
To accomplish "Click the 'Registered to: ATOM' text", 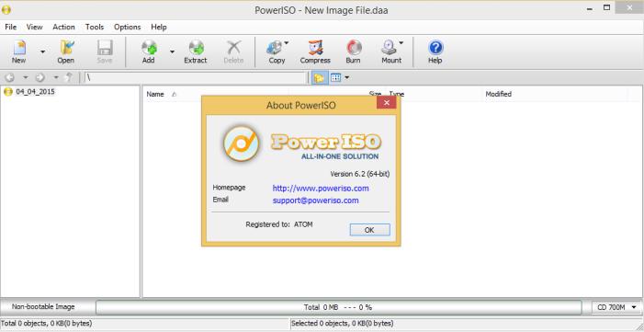I will (279, 224).
